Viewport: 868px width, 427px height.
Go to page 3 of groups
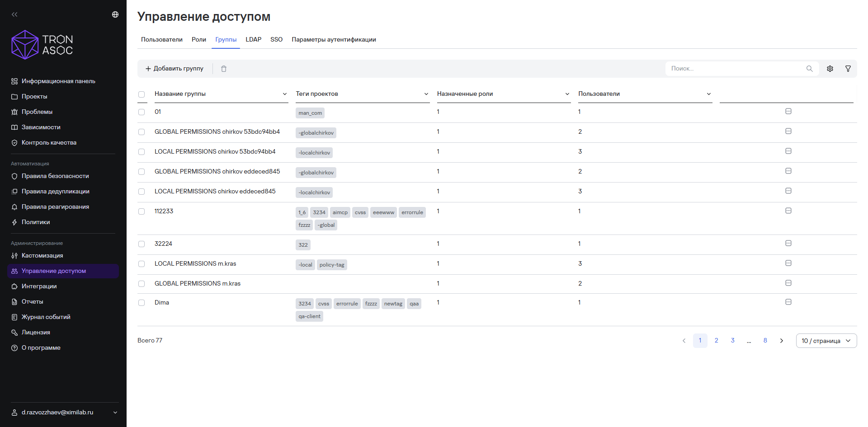pyautogui.click(x=733, y=341)
